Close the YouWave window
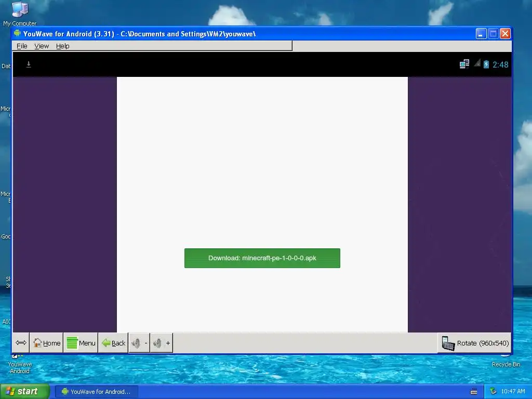Screen dimensions: 532x399 [505, 34]
